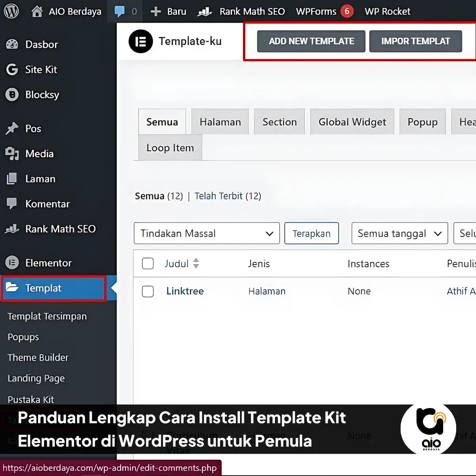The height and width of the screenshot is (476, 476).
Task: Click the Instances column header
Action: click(369, 263)
